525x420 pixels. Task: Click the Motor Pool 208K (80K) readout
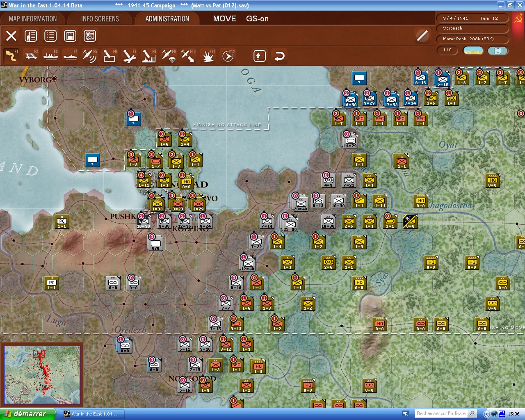(x=472, y=39)
